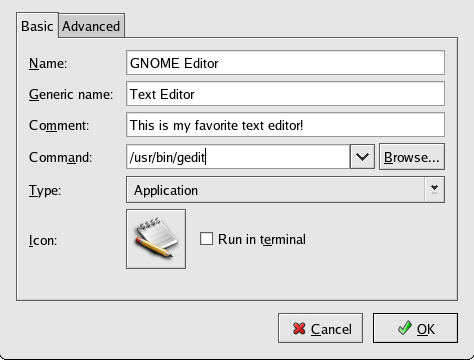The height and width of the screenshot is (360, 474).
Task: Click the Browse... button
Action: tap(412, 157)
